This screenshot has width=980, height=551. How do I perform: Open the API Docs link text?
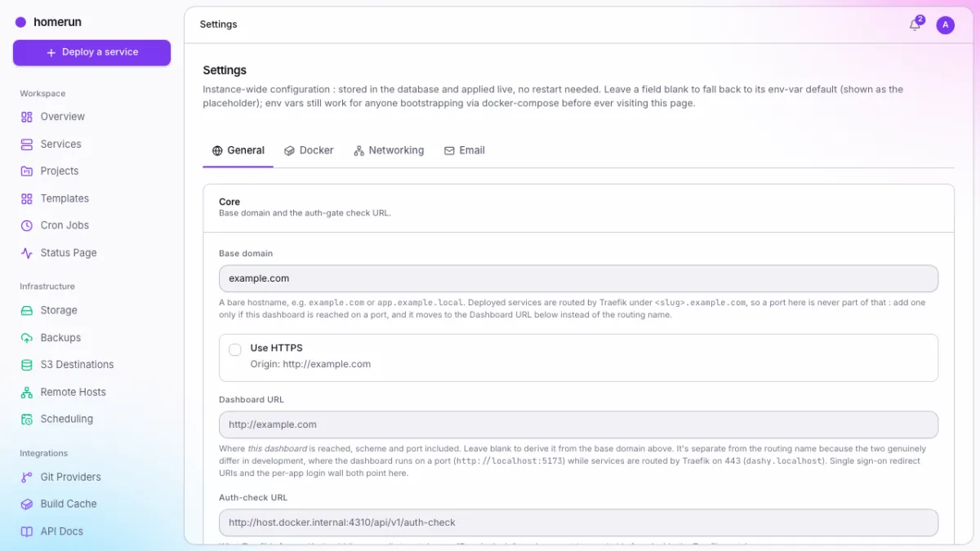coord(62,531)
